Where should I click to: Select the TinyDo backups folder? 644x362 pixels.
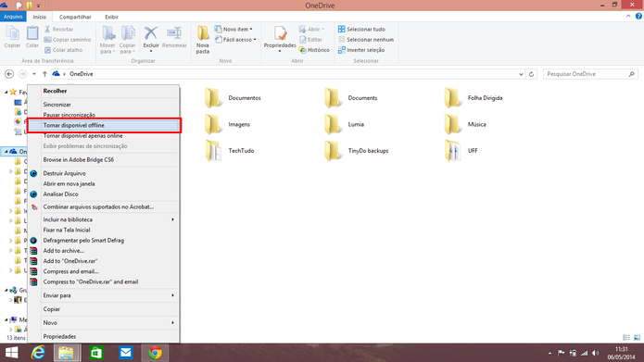tap(357, 151)
